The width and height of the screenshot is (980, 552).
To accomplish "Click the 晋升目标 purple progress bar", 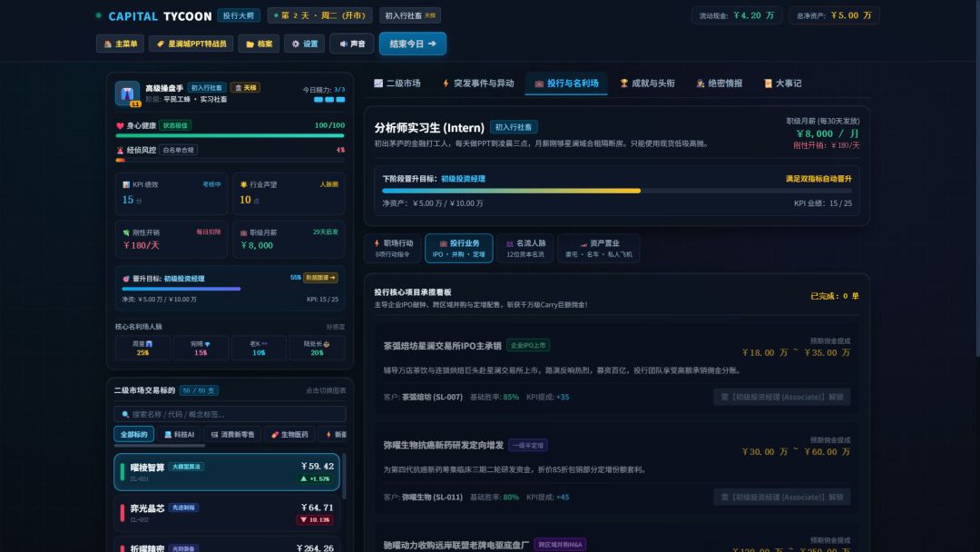I will (230, 289).
